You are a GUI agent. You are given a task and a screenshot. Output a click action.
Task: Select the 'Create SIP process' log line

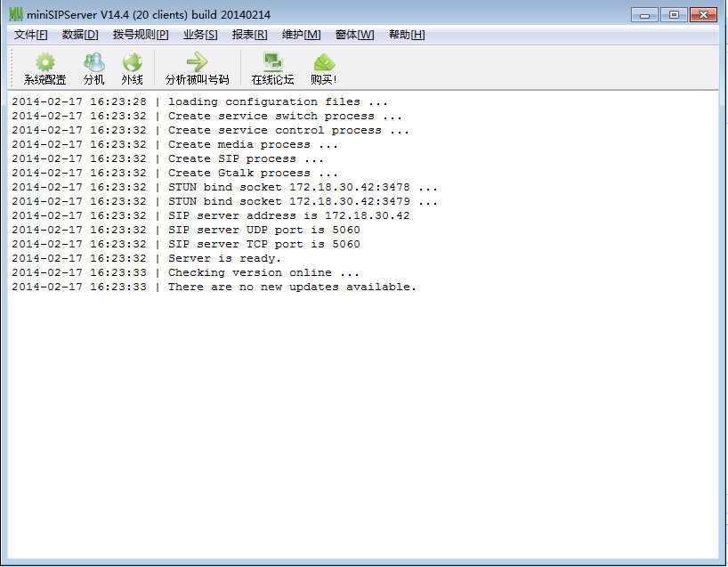(x=167, y=158)
